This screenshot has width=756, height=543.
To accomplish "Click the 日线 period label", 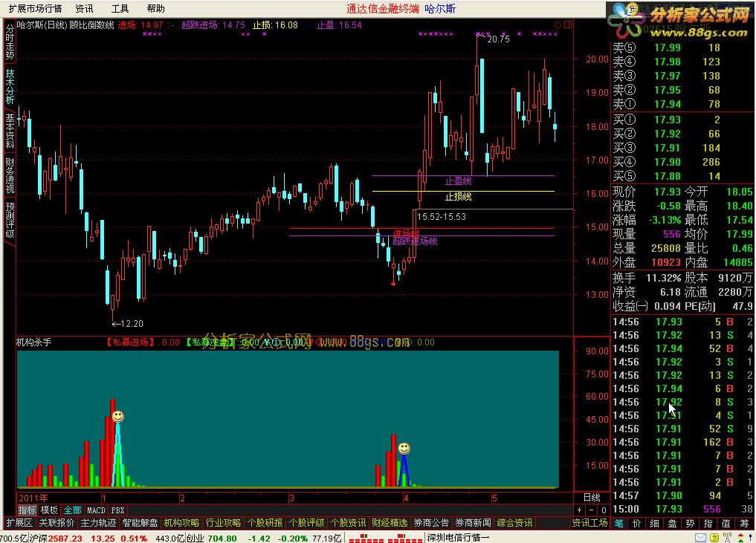I will pos(592,497).
